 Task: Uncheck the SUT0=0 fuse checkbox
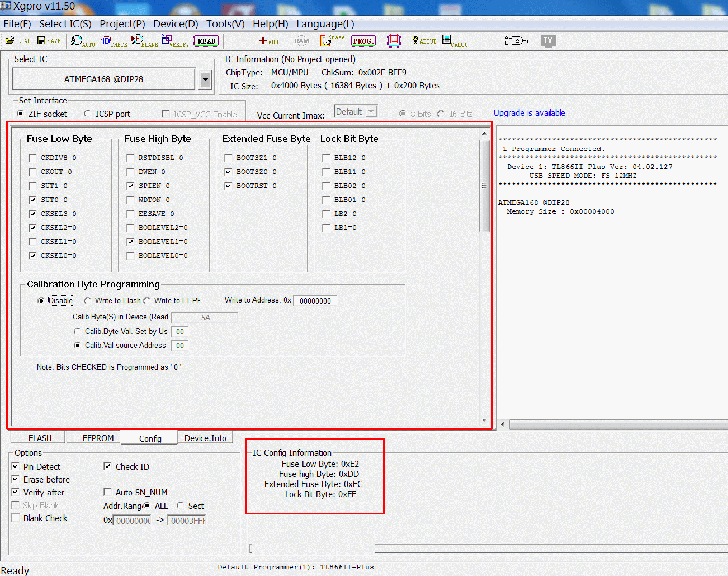click(x=33, y=200)
